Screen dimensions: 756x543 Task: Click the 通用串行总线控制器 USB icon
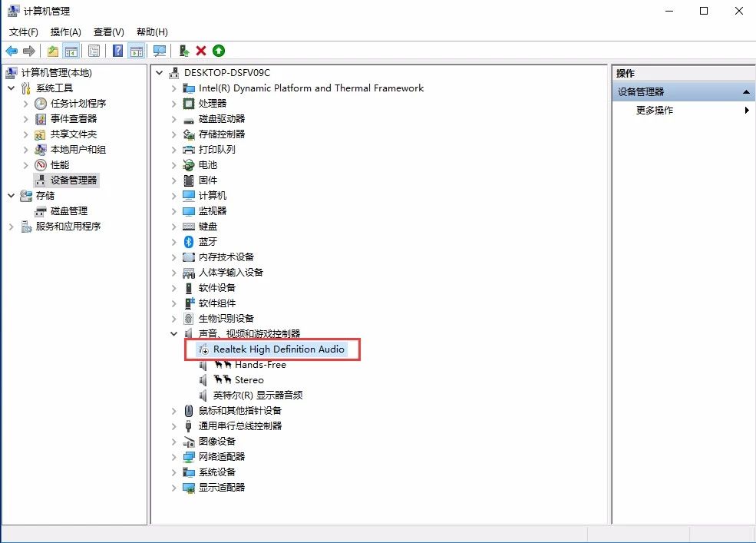[189, 425]
